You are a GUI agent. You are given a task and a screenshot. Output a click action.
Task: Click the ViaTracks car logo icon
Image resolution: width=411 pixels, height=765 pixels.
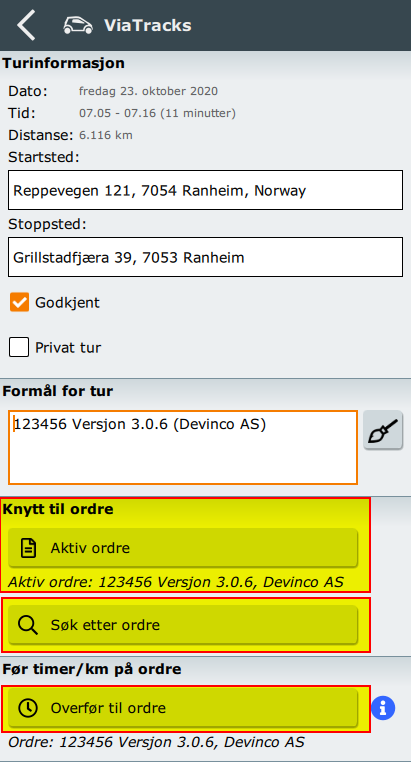78,25
